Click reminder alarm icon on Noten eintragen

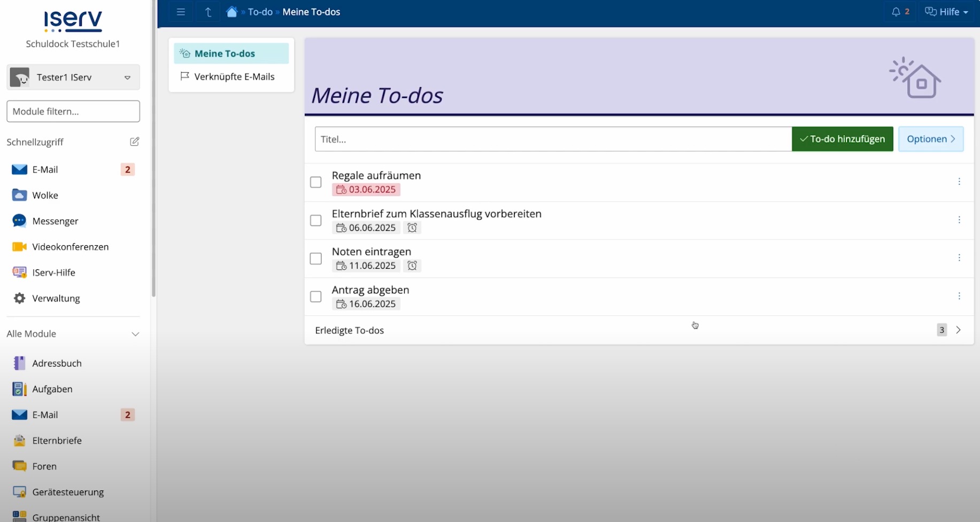412,266
